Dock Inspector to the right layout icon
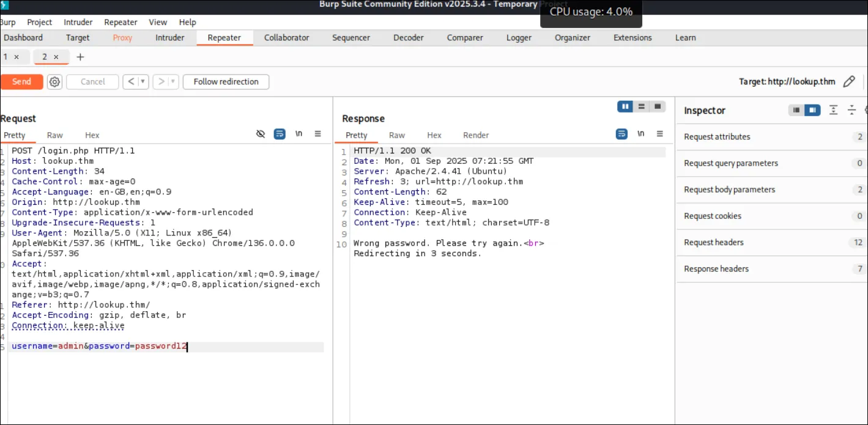The height and width of the screenshot is (425, 868). pyautogui.click(x=812, y=110)
